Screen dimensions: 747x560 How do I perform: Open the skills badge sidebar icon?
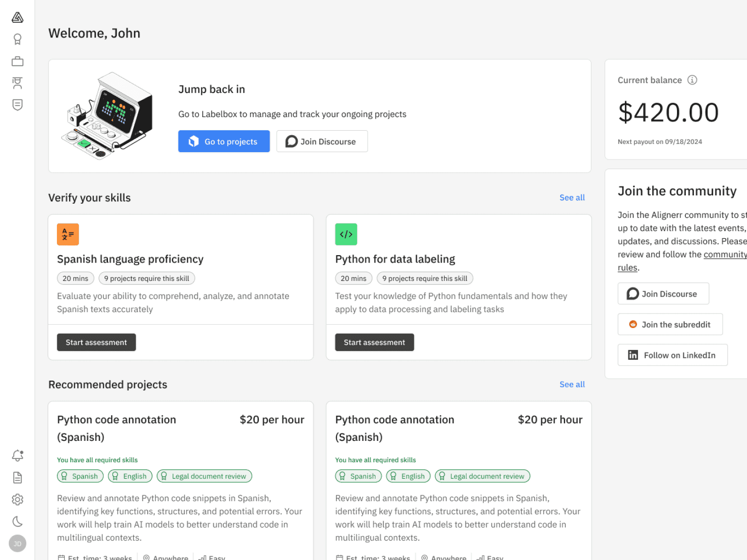[x=18, y=39]
